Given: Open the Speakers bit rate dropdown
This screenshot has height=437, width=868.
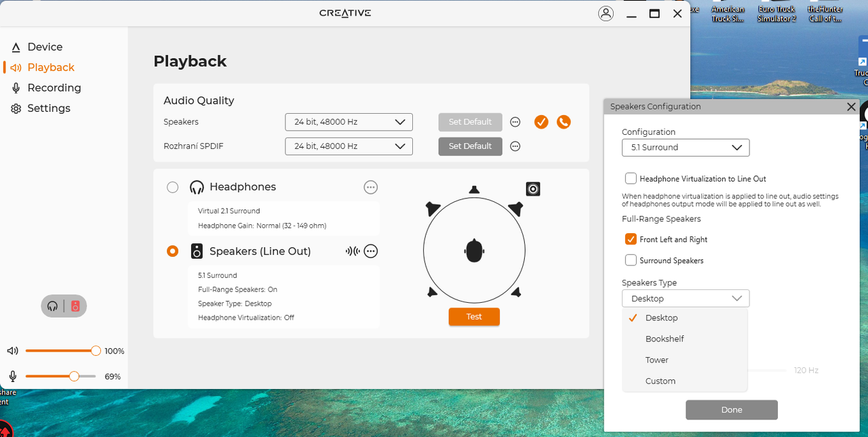Looking at the screenshot, I should click(x=349, y=122).
